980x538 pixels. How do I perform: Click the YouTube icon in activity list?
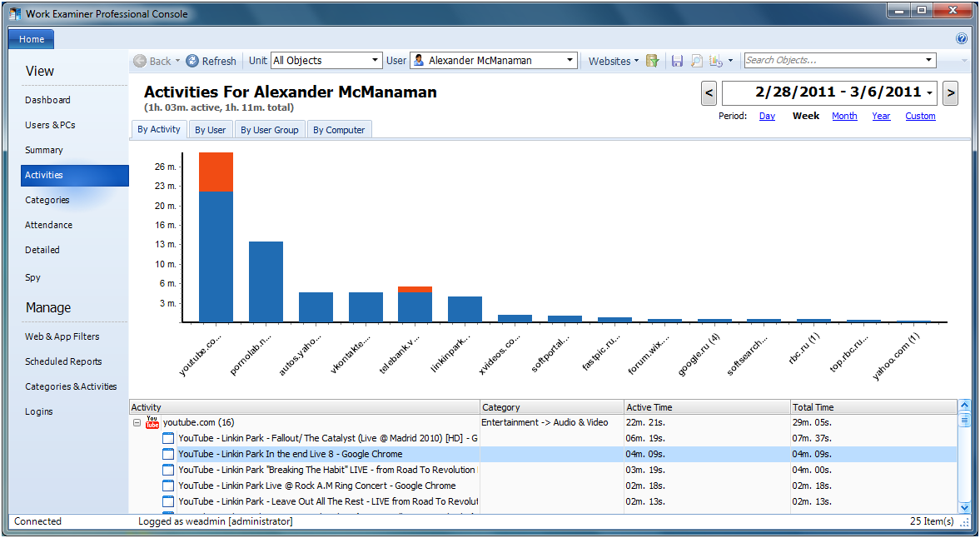(152, 422)
